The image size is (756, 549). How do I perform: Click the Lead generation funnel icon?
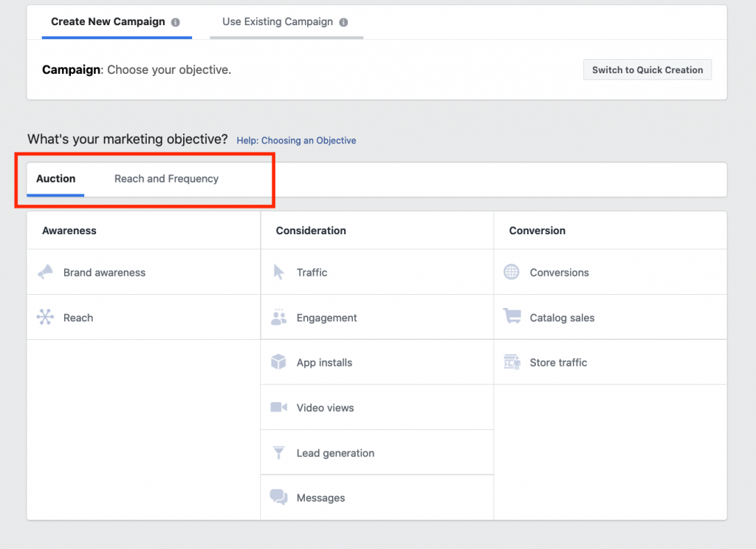[x=278, y=452]
